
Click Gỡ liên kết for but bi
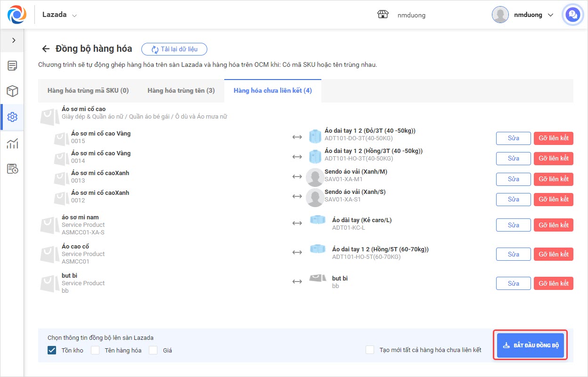[x=553, y=283]
